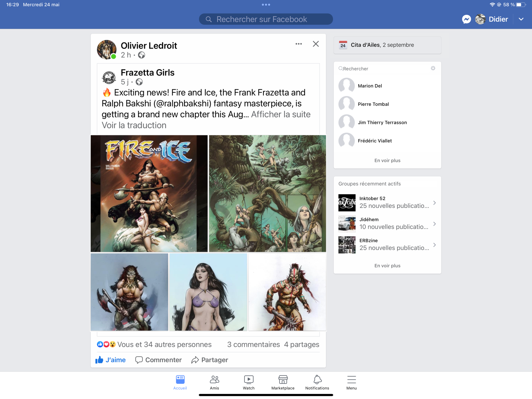Expand account menu arrow beside Didier

(x=521, y=19)
